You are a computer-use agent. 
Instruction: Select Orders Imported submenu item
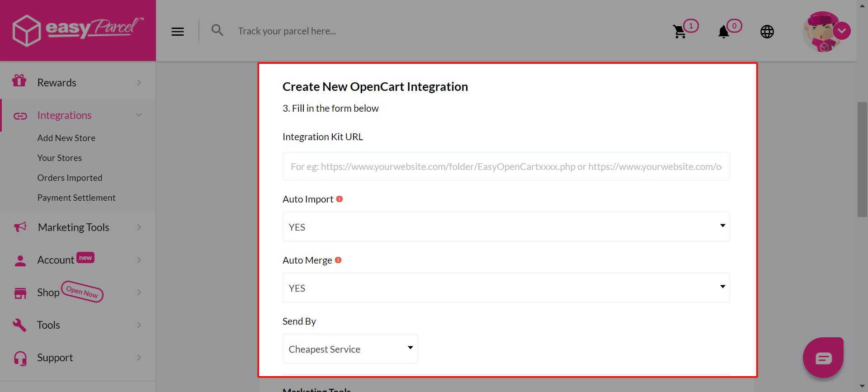(70, 178)
